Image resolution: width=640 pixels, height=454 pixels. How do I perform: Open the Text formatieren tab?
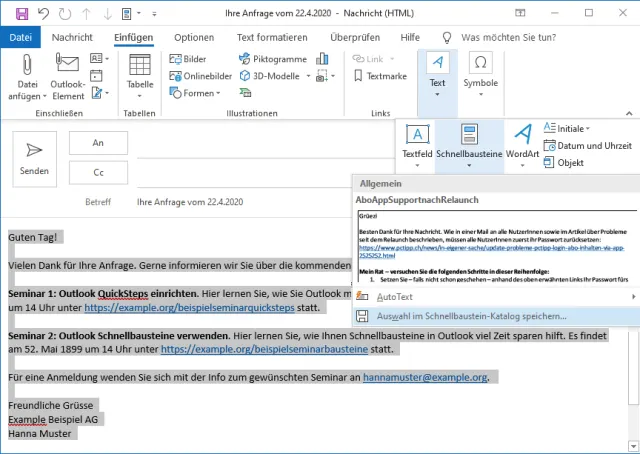pyautogui.click(x=272, y=37)
